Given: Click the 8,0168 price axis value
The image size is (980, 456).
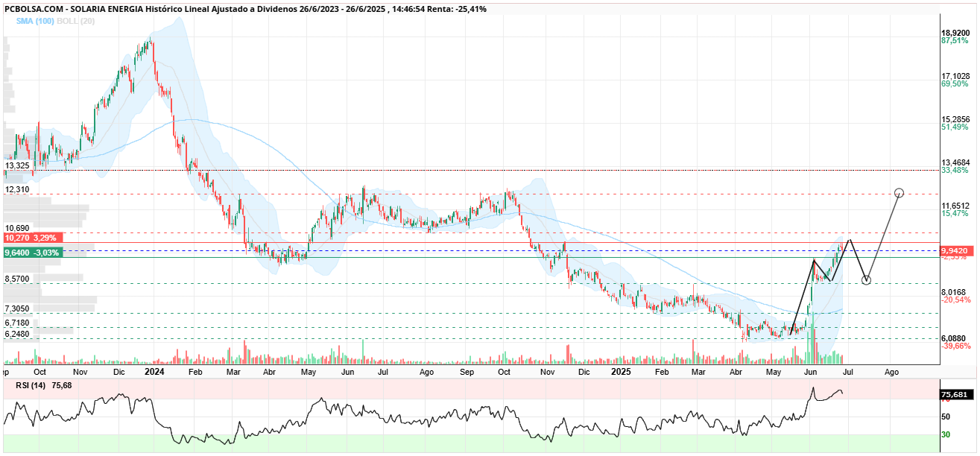Looking at the screenshot, I should [955, 292].
